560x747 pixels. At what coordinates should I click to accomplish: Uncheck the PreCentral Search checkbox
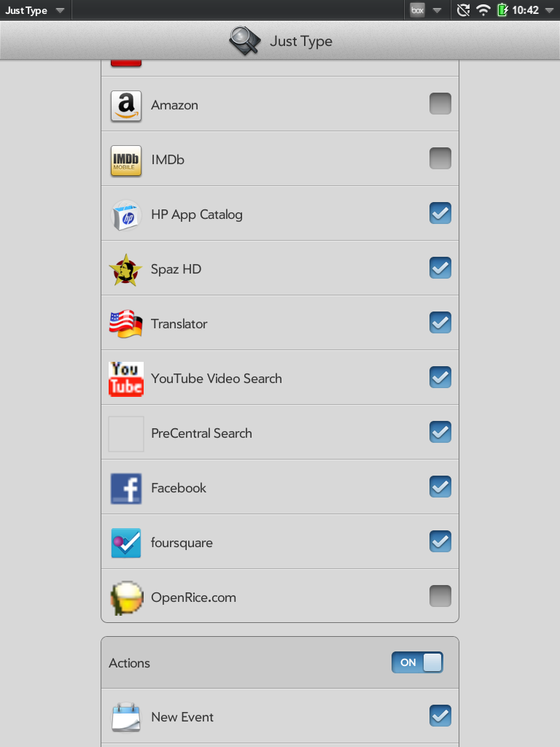pyautogui.click(x=440, y=432)
